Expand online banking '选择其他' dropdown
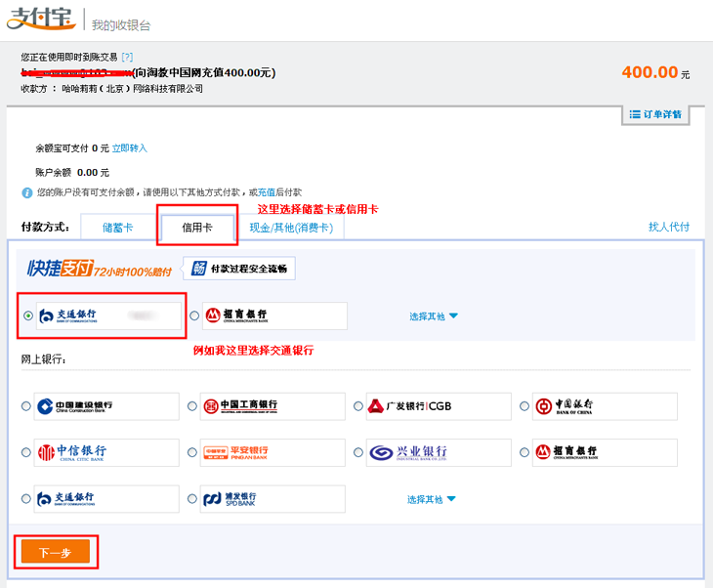This screenshot has width=713, height=588. pos(432,499)
